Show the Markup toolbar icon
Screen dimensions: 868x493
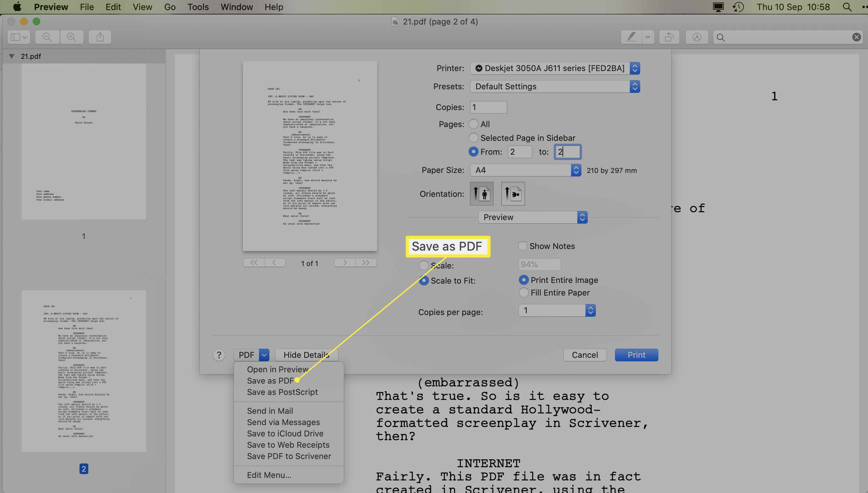[x=697, y=37]
